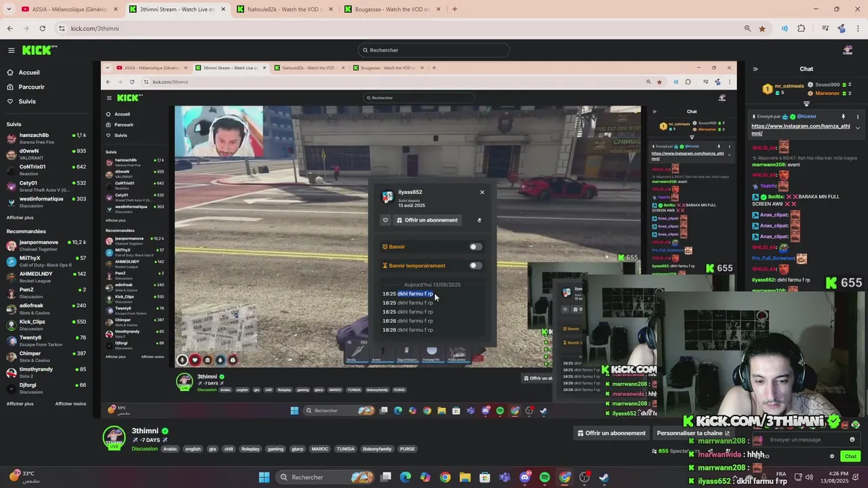Open Steam from the taskbar
Screen dimensions: 868x488
click(604, 477)
